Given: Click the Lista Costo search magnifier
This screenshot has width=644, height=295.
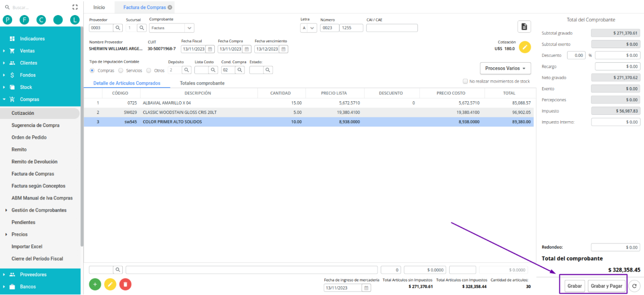Looking at the screenshot, I should coord(214,70).
